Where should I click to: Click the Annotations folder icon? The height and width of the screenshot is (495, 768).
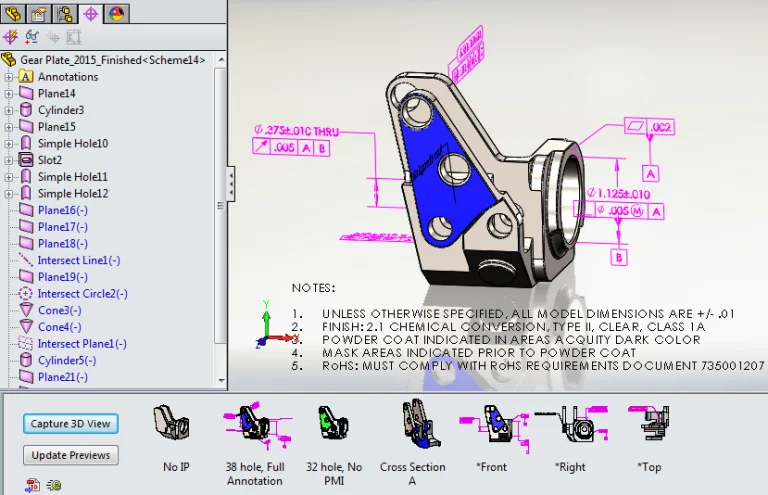[x=26, y=77]
